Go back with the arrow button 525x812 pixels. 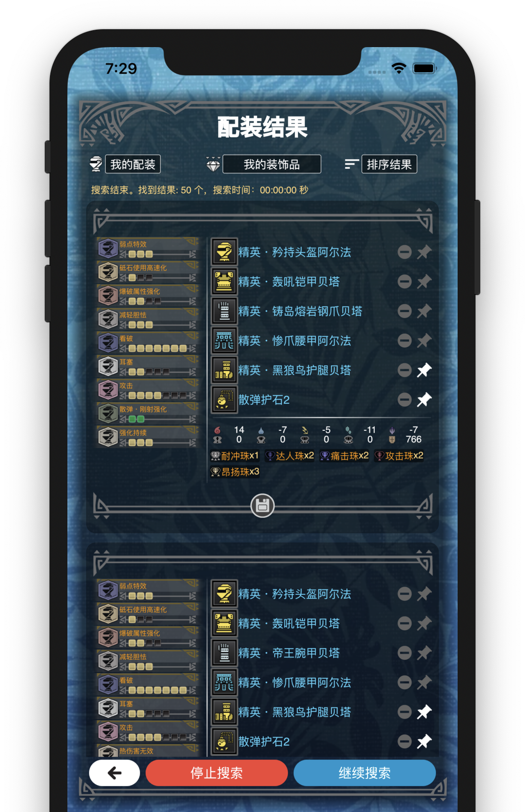pyautogui.click(x=115, y=772)
